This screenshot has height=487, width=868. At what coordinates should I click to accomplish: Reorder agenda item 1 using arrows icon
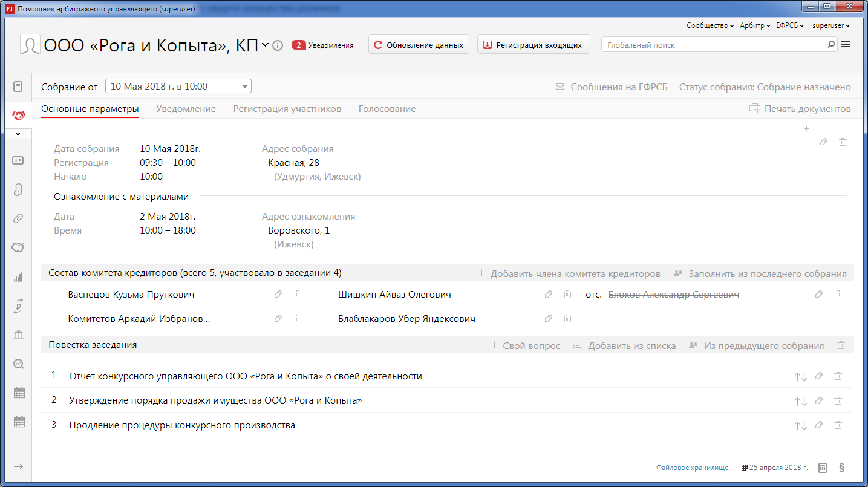(x=800, y=376)
